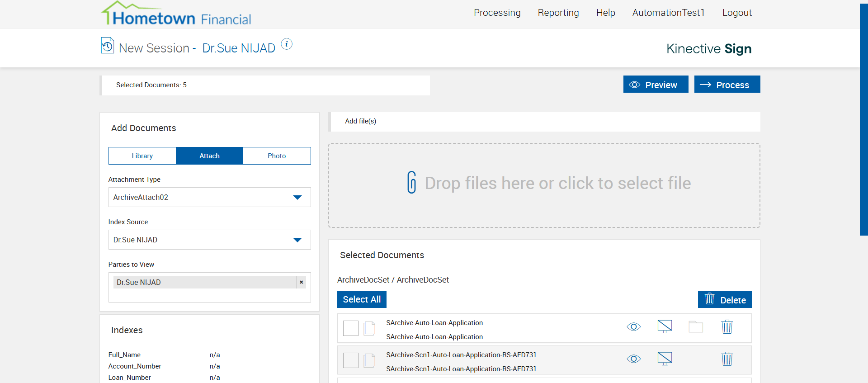Click the 'ArchiveDocSet / ArchiveDocSet' text
Viewport: 868px width, 383px height.
coord(393,280)
